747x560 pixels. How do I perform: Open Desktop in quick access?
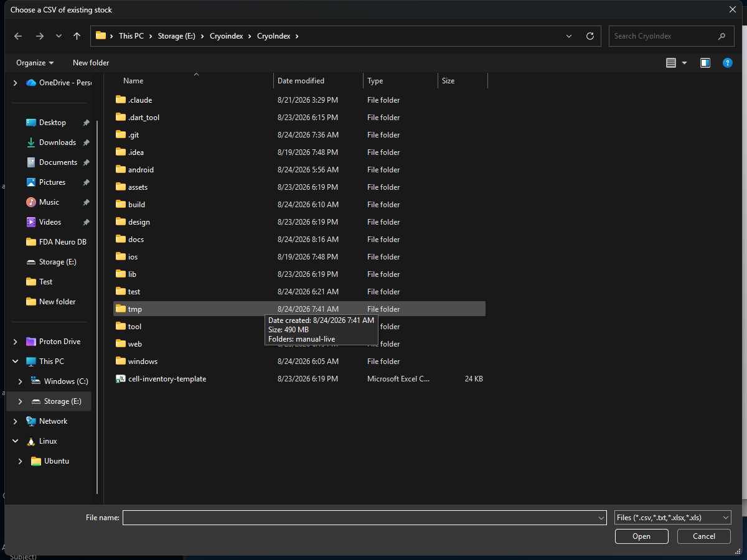pyautogui.click(x=52, y=123)
